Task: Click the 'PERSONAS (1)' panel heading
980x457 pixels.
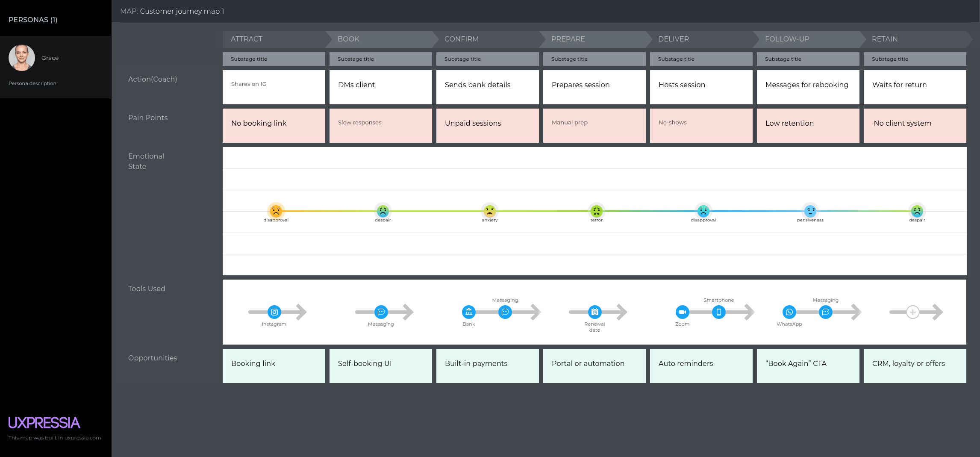Action: click(33, 20)
